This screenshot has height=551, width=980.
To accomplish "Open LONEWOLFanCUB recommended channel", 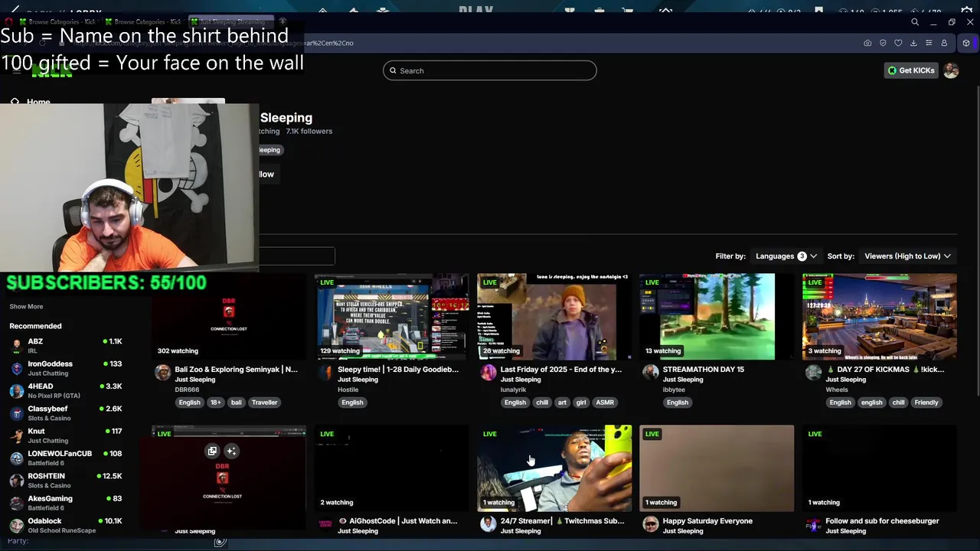I will 65,458.
